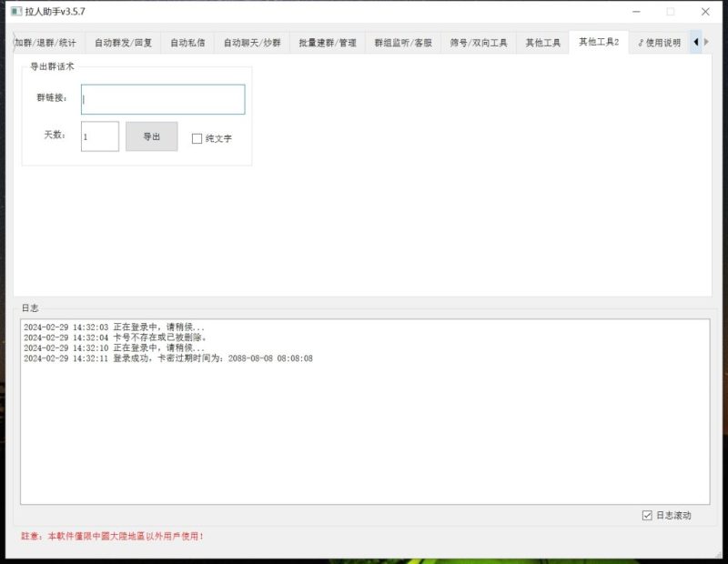Click inside the 群链接 group link field
Viewport: 728px width, 564px height.
tap(162, 99)
